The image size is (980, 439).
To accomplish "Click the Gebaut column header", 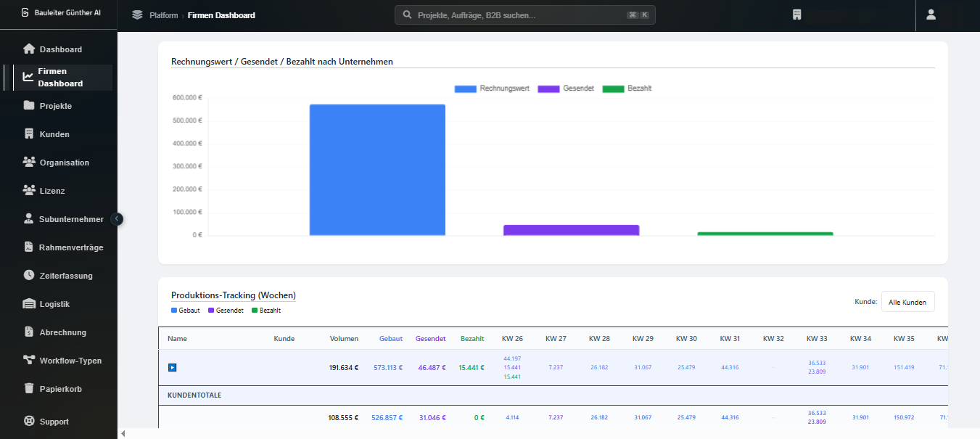I will (x=391, y=339).
